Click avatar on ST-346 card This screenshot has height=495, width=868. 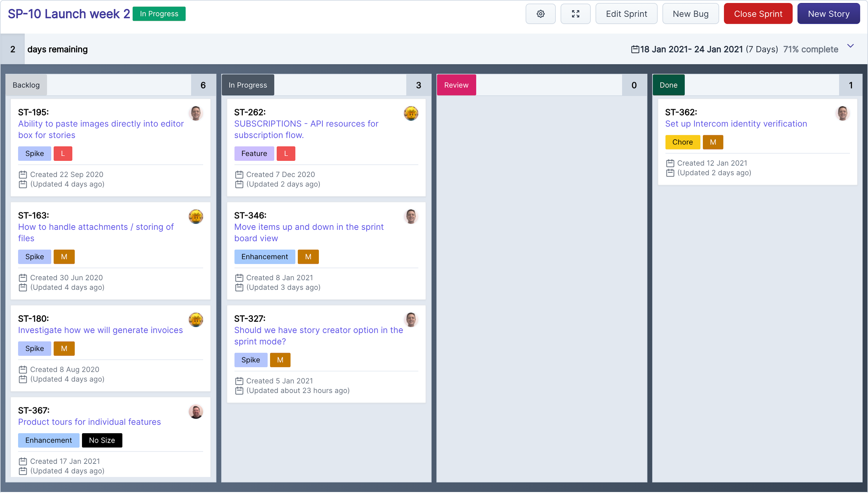pos(411,216)
